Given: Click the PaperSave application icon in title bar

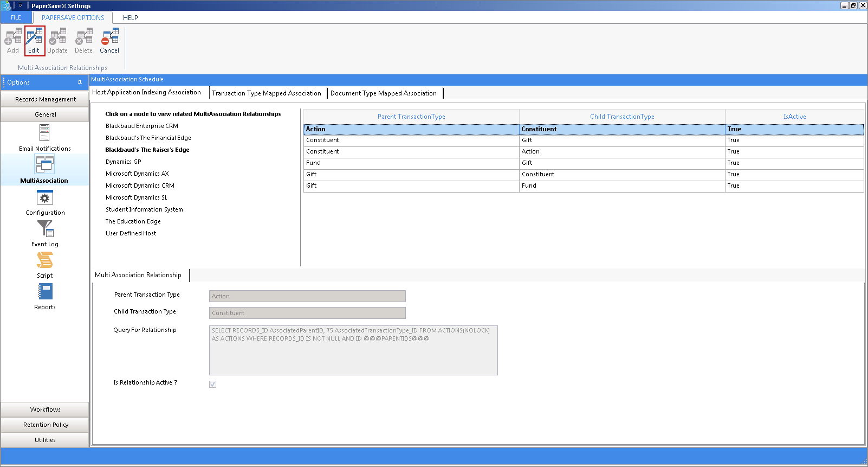Looking at the screenshot, I should click(x=7, y=6).
